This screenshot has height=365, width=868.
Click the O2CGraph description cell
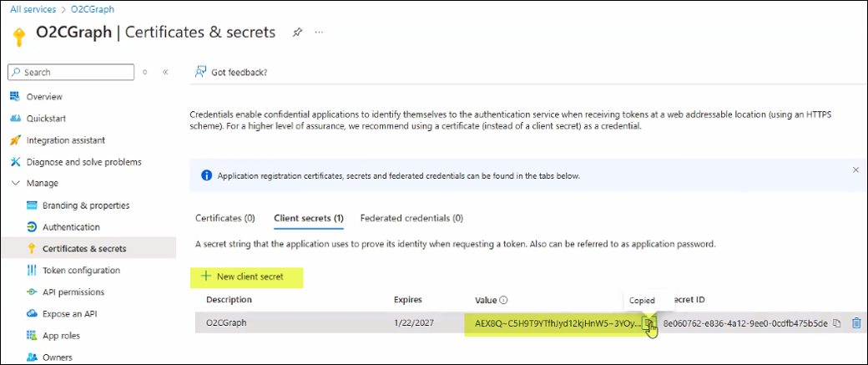pyautogui.click(x=226, y=323)
